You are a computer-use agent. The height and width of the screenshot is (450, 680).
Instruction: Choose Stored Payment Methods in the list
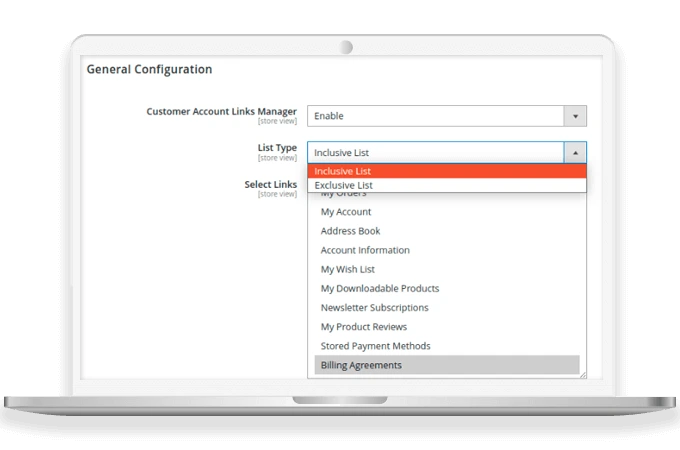(x=375, y=346)
